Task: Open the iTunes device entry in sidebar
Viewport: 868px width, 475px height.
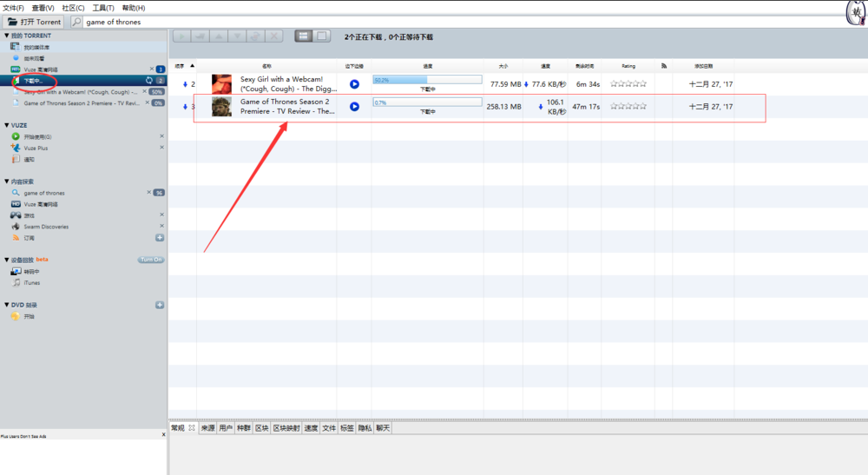Action: point(31,282)
